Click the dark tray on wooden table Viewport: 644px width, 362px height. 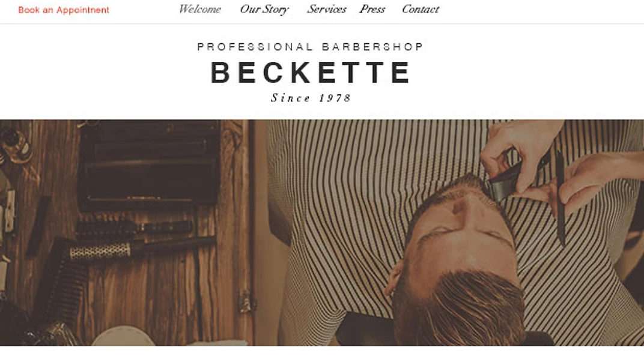(x=148, y=164)
